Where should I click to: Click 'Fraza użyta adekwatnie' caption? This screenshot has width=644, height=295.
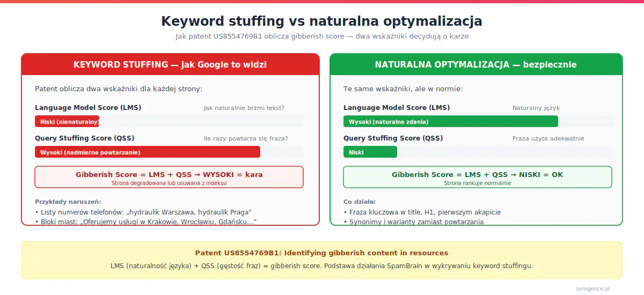(548, 138)
